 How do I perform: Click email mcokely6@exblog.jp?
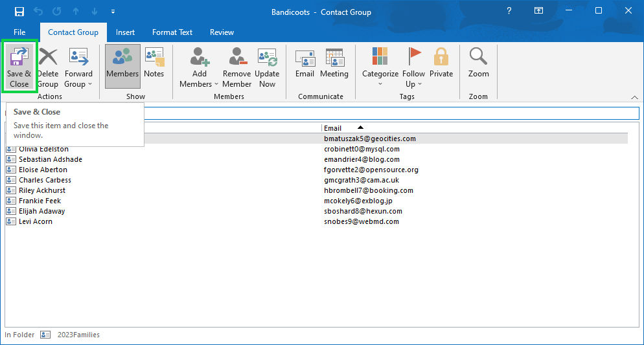358,201
